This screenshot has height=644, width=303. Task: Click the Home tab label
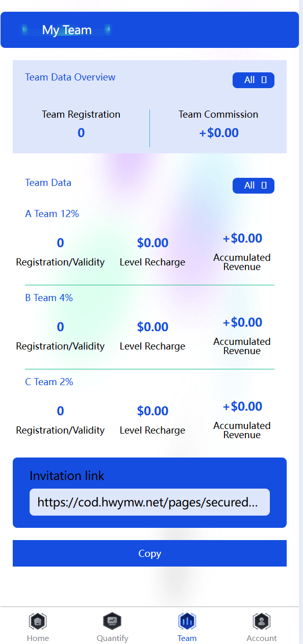(x=38, y=638)
